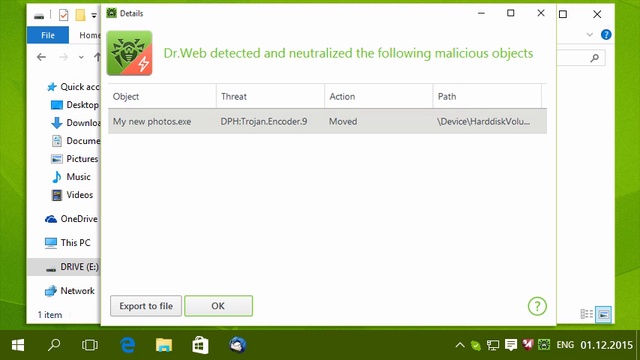640x360 pixels.
Task: Click the red shield tray icon
Action: pos(527,345)
